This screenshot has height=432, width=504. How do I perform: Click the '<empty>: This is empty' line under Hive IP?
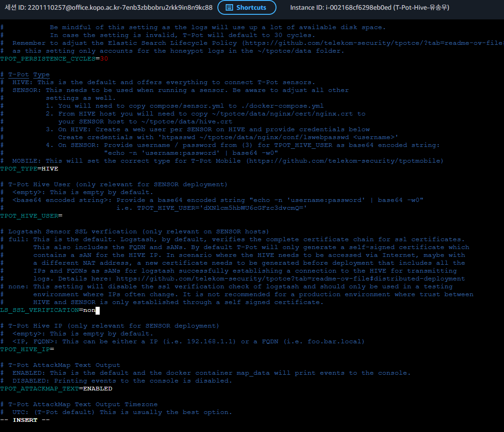(77, 334)
